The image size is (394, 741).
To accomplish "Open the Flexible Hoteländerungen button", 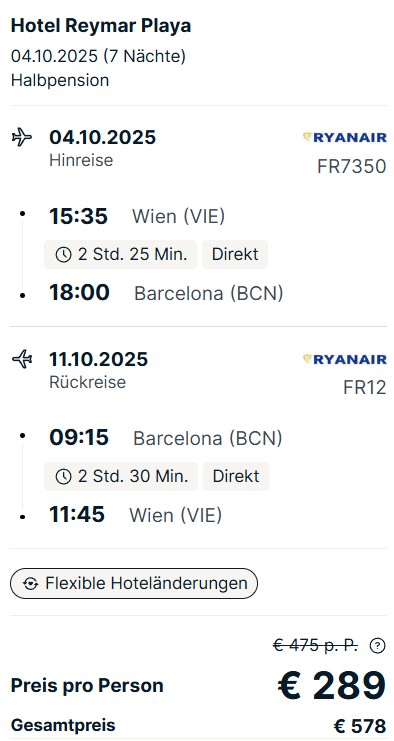I will (x=134, y=584).
